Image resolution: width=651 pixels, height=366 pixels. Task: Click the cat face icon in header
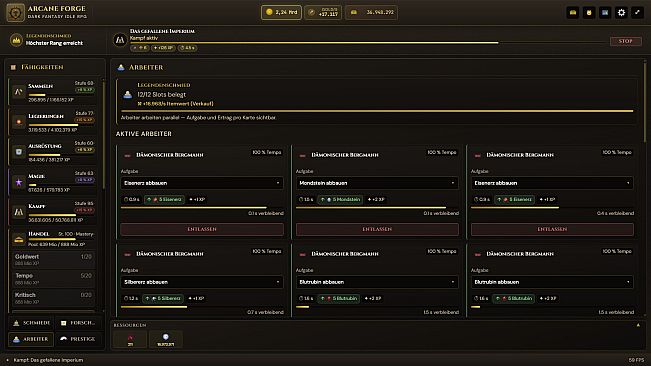pos(589,12)
